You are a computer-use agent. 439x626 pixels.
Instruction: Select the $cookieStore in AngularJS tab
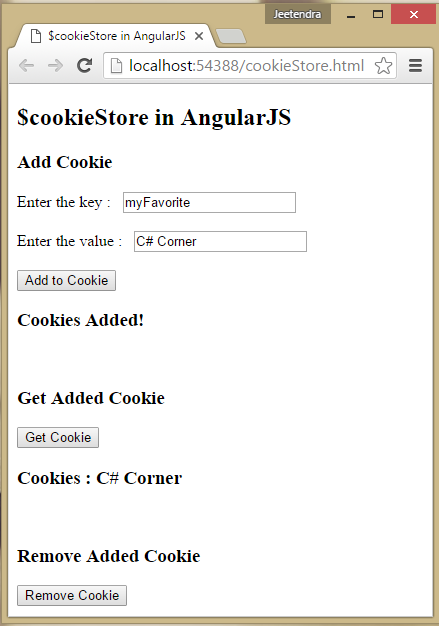click(x=116, y=36)
